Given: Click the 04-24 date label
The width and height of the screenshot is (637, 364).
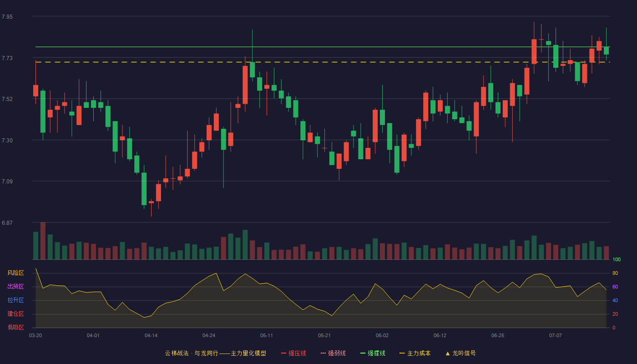Looking at the screenshot, I should click(209, 335).
